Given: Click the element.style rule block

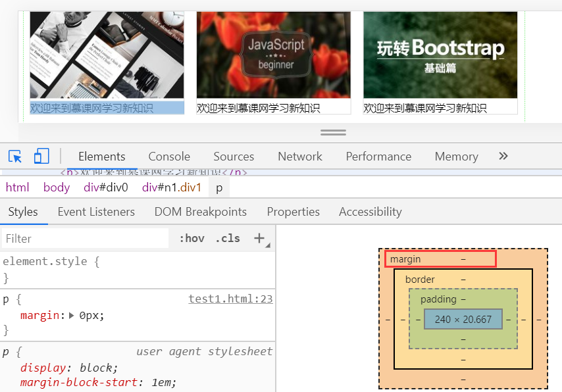Looking at the screenshot, I should [x=138, y=270].
